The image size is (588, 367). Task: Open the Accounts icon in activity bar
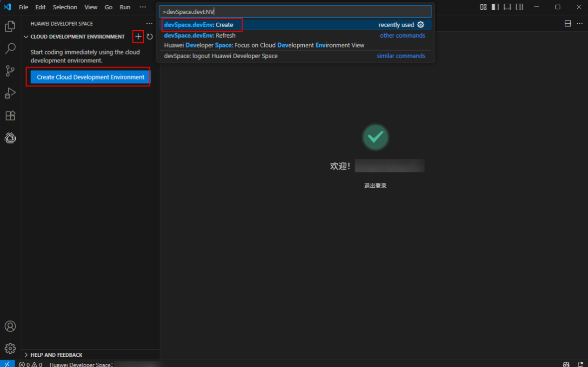[10, 326]
